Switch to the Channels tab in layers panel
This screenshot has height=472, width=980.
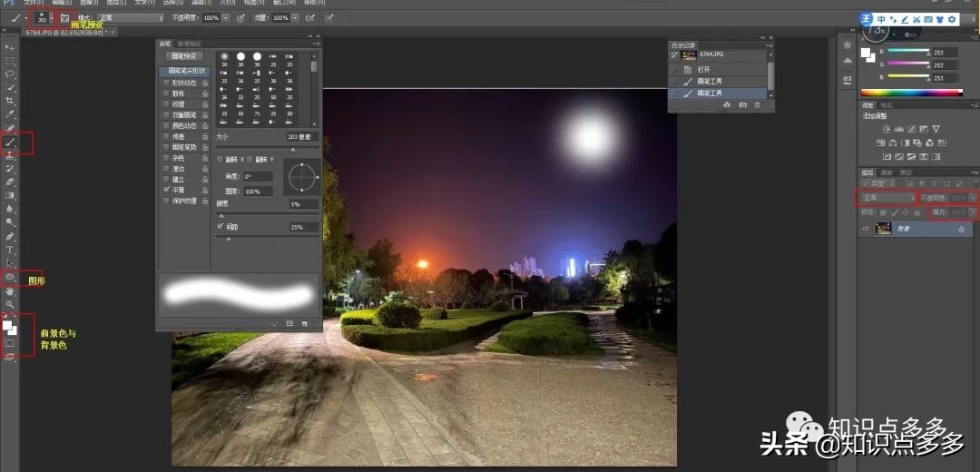click(887, 172)
